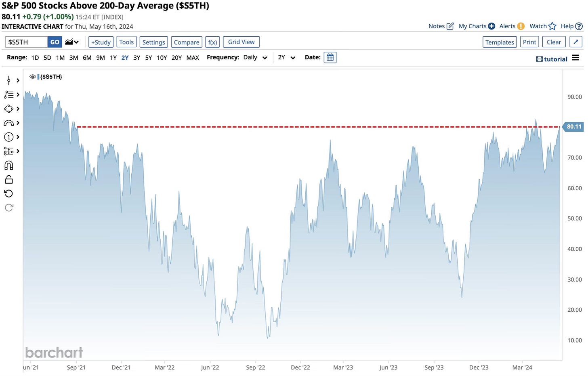The height and width of the screenshot is (376, 588).
Task: Expand the arc tool submenu arrow
Action: coord(18,123)
